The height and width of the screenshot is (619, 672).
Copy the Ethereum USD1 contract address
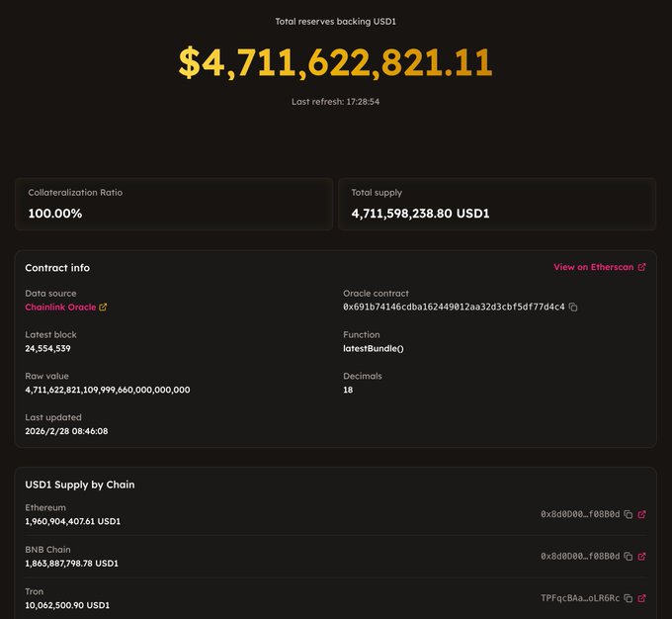pyautogui.click(x=628, y=514)
